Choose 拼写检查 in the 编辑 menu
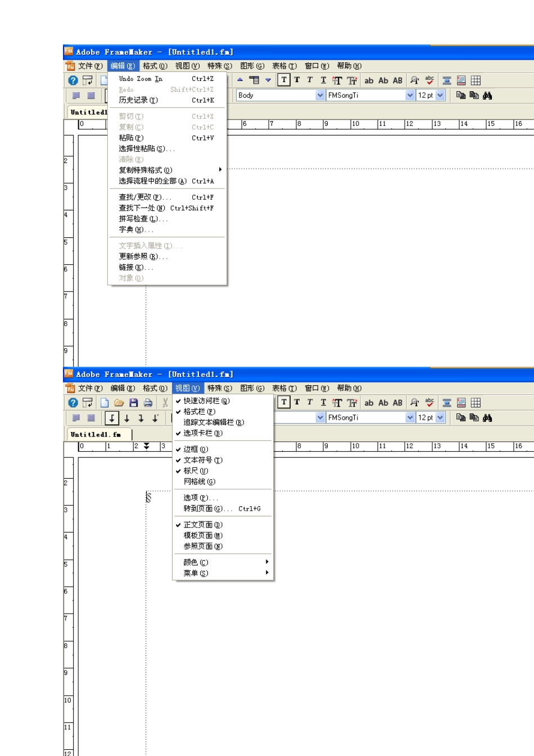Viewport: 534px width, 756px height. pyautogui.click(x=167, y=219)
